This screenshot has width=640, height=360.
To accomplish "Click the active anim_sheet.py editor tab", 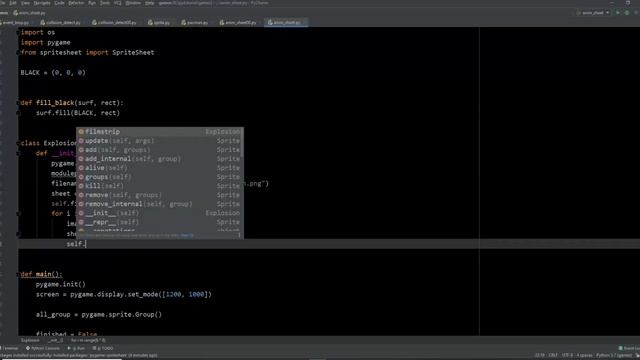I will [x=285, y=22].
